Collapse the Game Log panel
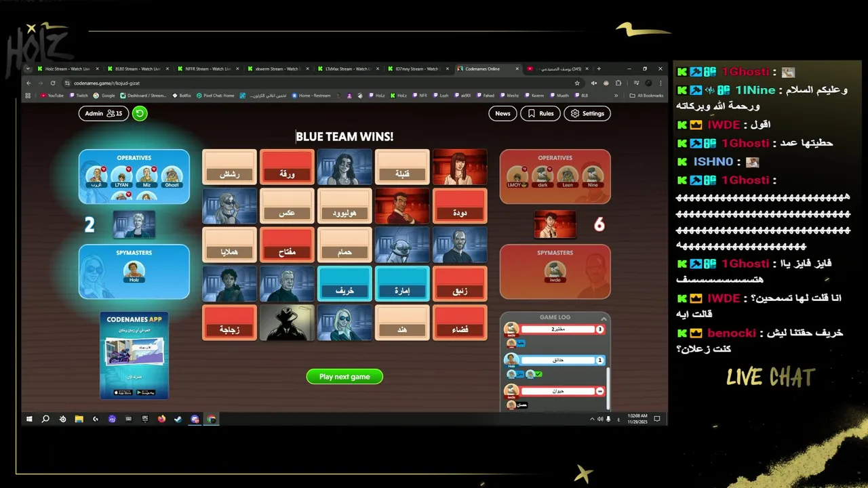The height and width of the screenshot is (488, 868). (x=604, y=318)
